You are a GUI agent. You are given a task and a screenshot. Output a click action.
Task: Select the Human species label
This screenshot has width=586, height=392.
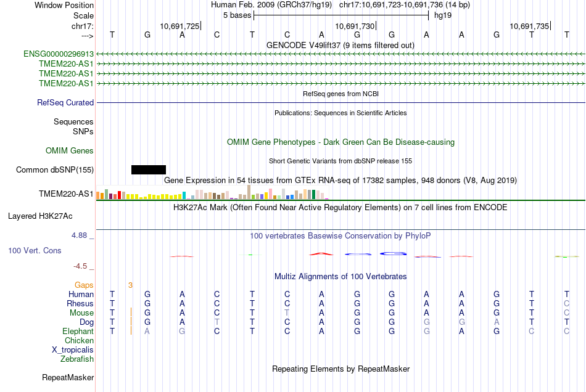tap(81, 295)
